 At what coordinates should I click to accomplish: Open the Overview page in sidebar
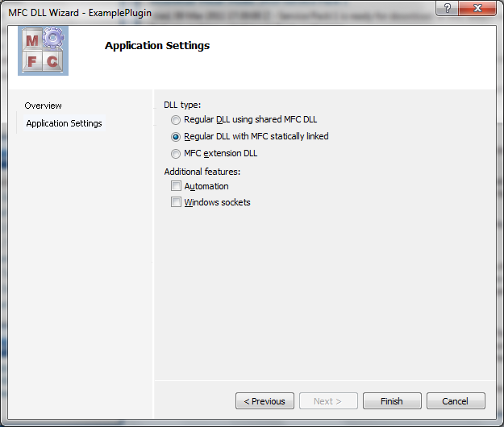pos(43,106)
